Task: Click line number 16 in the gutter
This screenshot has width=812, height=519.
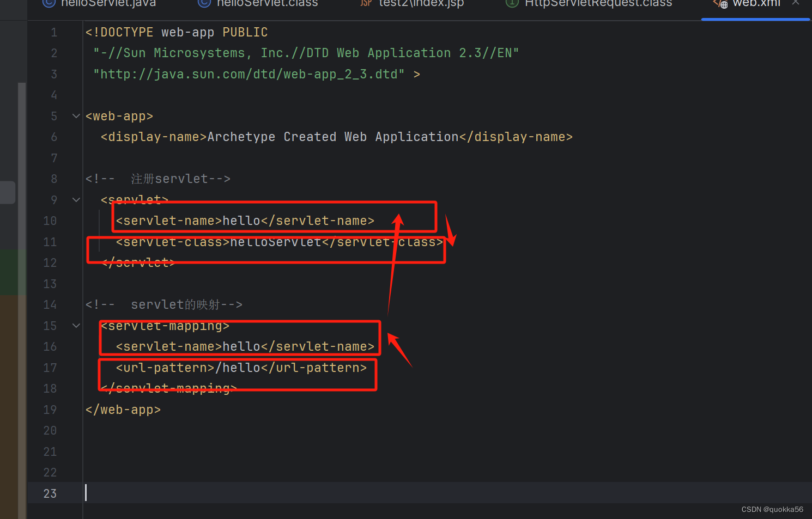Action: (50, 347)
